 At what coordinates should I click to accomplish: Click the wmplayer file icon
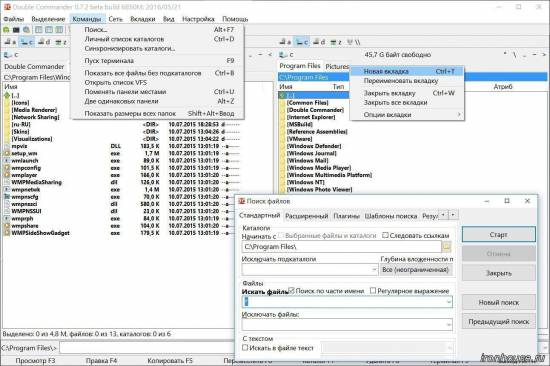tap(6, 175)
